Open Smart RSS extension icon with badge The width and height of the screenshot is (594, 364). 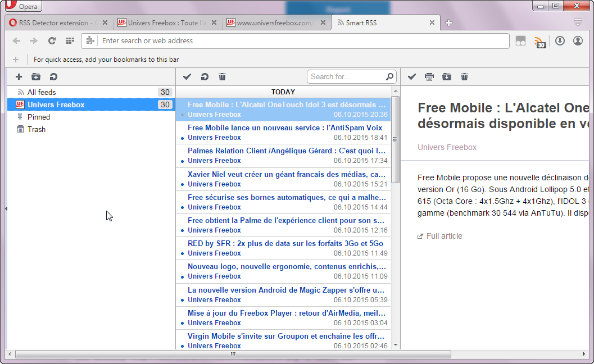click(540, 42)
